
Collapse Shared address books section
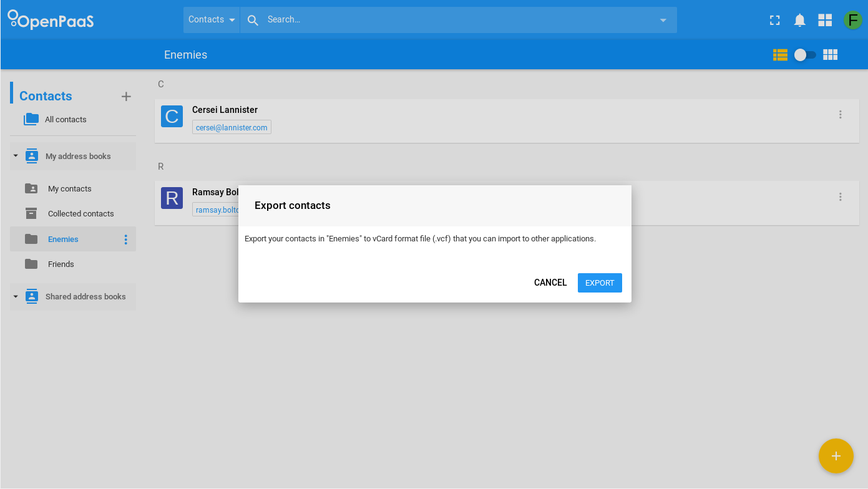[x=16, y=297]
